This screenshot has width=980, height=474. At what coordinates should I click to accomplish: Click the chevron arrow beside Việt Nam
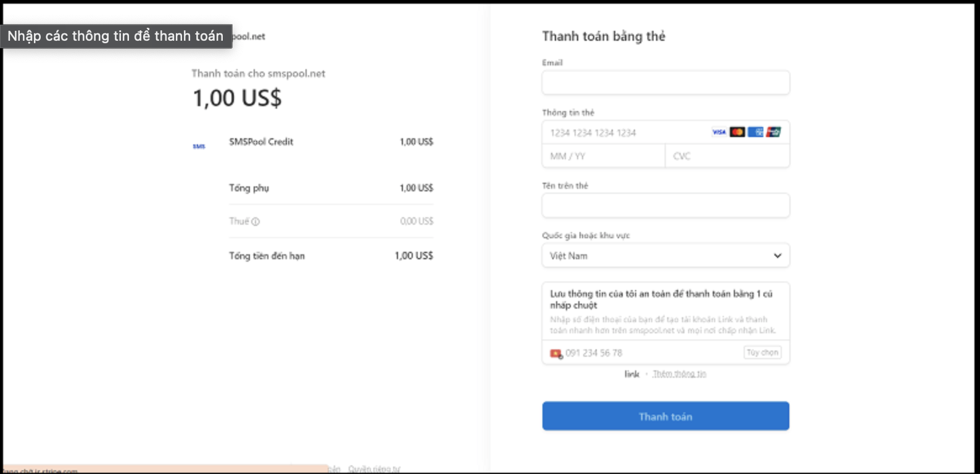click(x=778, y=256)
